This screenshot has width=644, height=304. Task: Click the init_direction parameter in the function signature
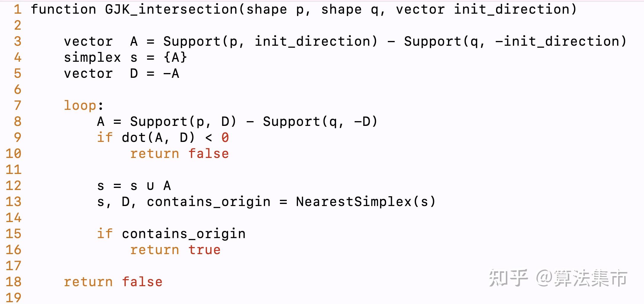click(x=515, y=9)
